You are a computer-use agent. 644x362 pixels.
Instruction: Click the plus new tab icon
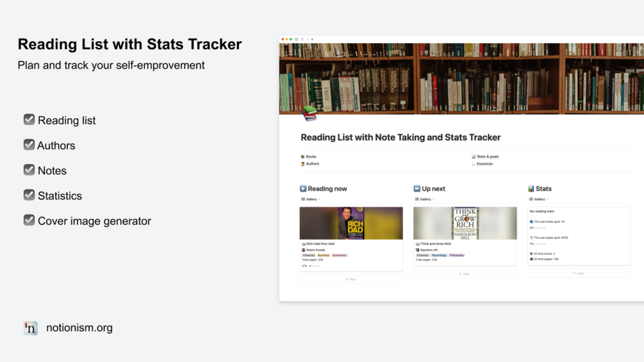[312, 39]
